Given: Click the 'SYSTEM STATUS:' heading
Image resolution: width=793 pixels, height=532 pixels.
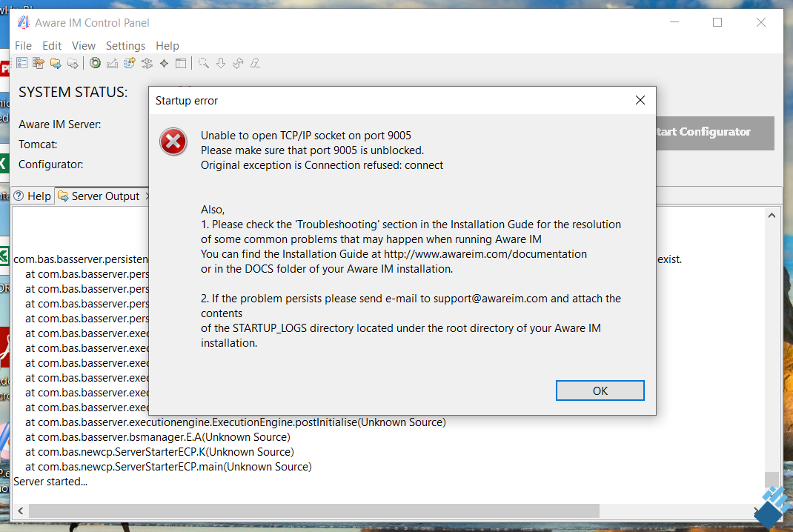Looking at the screenshot, I should pos(73,92).
